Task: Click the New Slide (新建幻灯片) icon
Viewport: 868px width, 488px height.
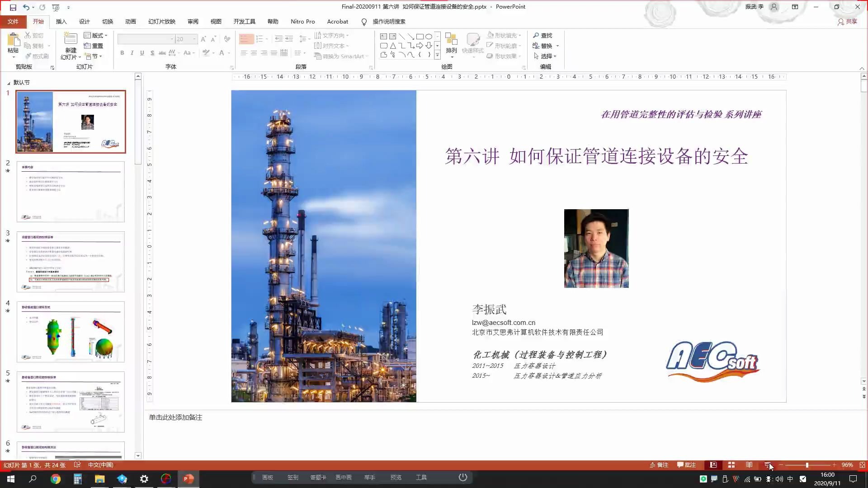Action: (71, 39)
